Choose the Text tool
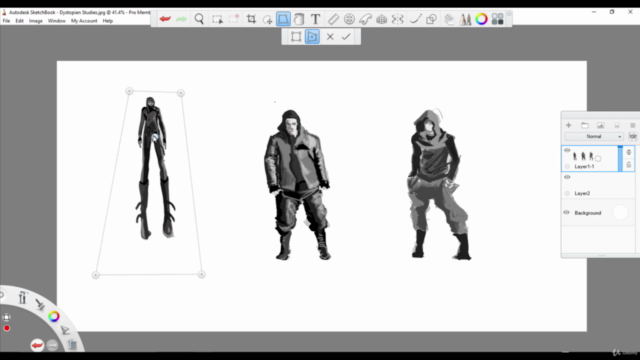 (315, 19)
